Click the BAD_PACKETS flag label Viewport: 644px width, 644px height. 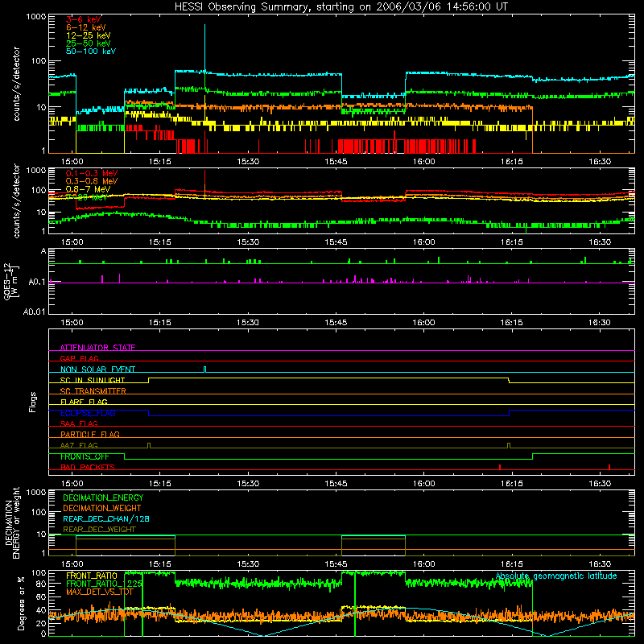(88, 467)
